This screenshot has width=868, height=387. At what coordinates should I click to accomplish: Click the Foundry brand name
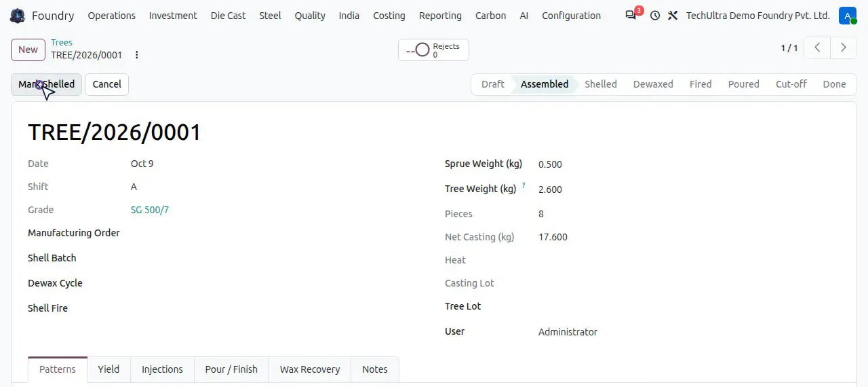click(53, 16)
